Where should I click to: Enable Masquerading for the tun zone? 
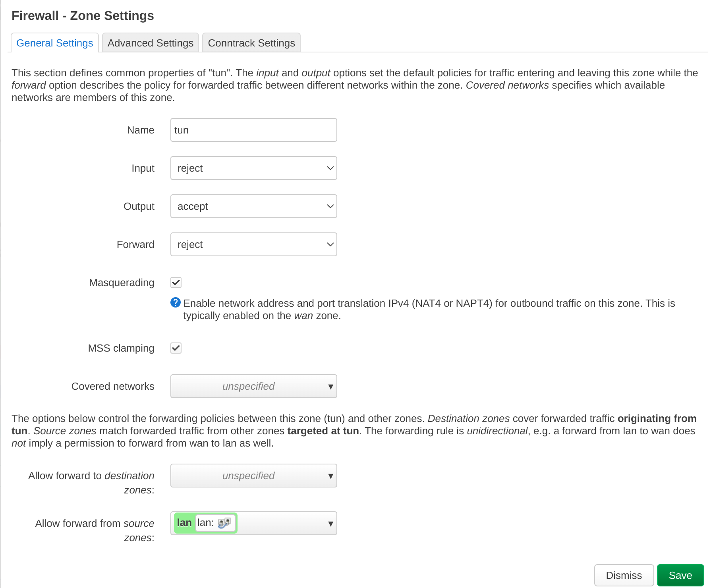[176, 282]
